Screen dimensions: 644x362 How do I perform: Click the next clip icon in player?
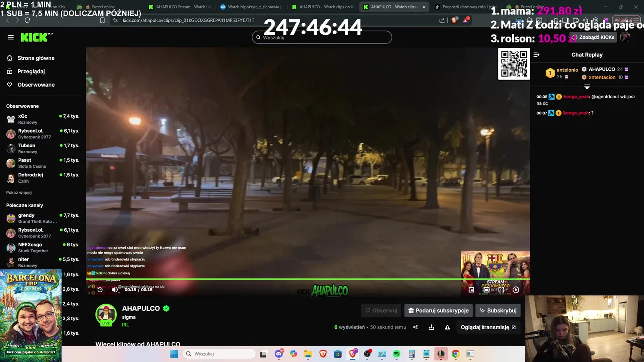point(516,289)
